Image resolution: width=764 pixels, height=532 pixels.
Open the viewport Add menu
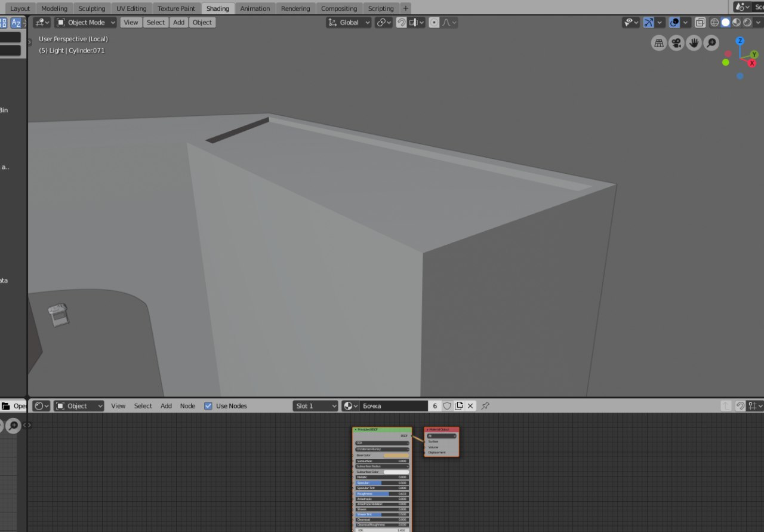click(179, 23)
